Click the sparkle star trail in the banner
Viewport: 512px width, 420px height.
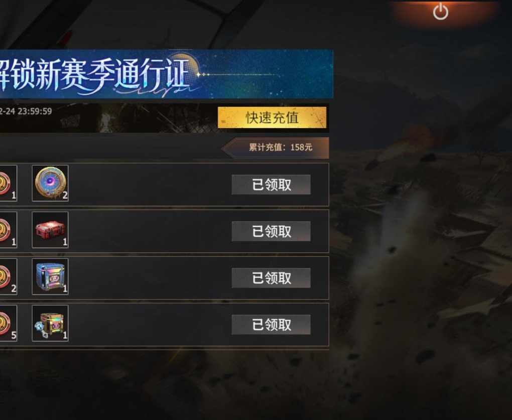(238, 75)
